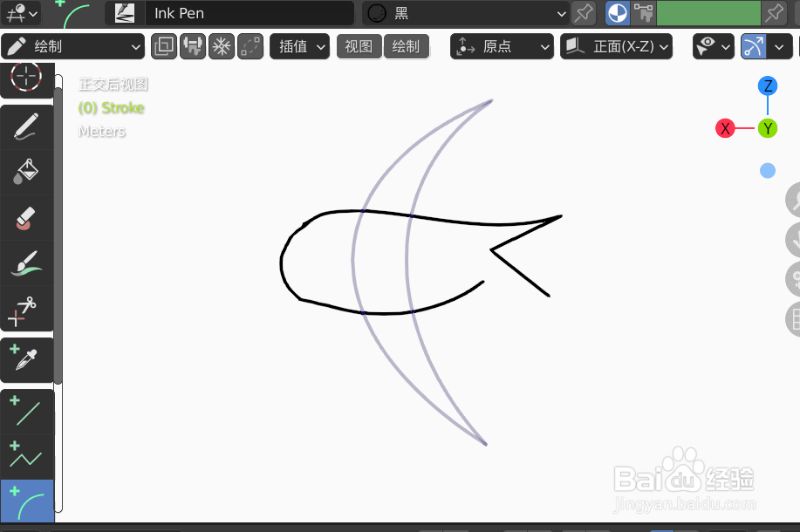Image resolution: width=800 pixels, height=532 pixels.
Task: Open the 原点 stroke placement dropdown
Action: pyautogui.click(x=501, y=46)
